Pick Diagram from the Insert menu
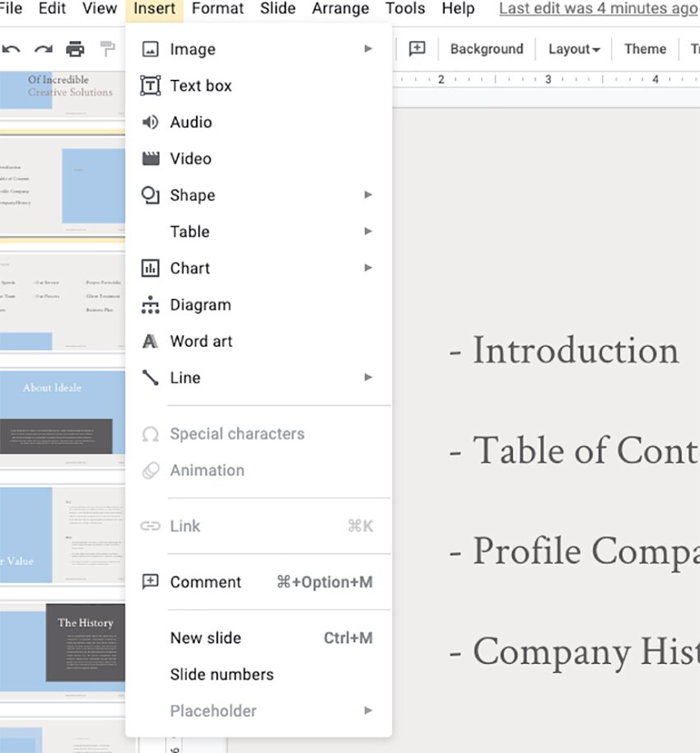Screen dimensions: 700x753 [x=200, y=305]
